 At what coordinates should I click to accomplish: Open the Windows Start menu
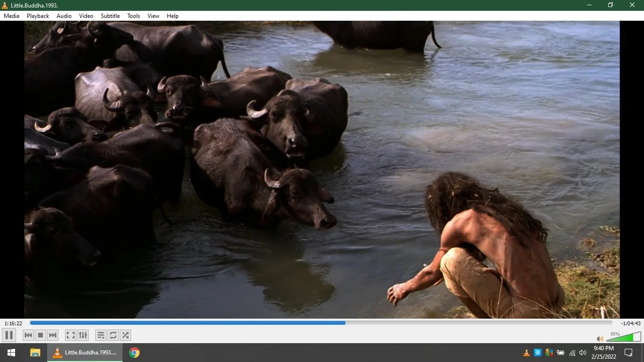(11, 353)
